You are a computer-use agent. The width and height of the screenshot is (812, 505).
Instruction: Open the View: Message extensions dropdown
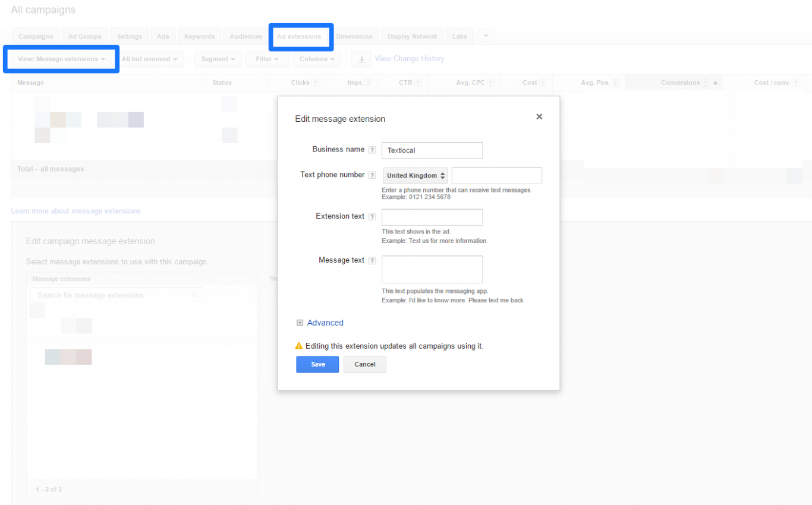pyautogui.click(x=59, y=59)
